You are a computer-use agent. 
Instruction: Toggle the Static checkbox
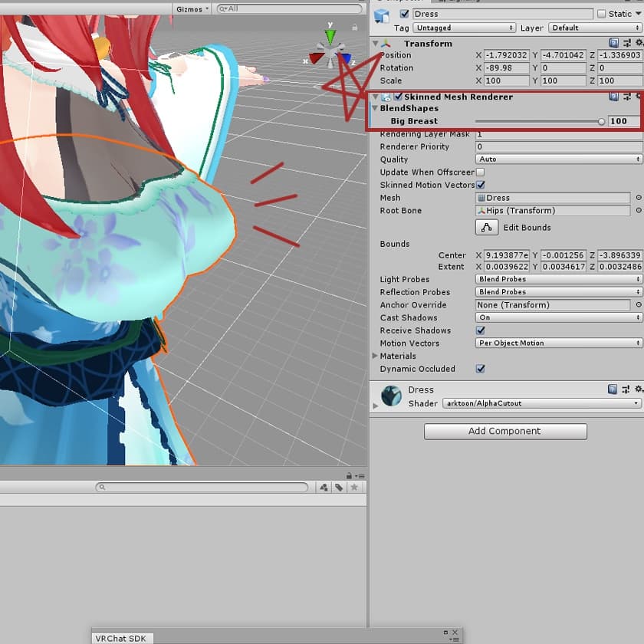point(602,14)
